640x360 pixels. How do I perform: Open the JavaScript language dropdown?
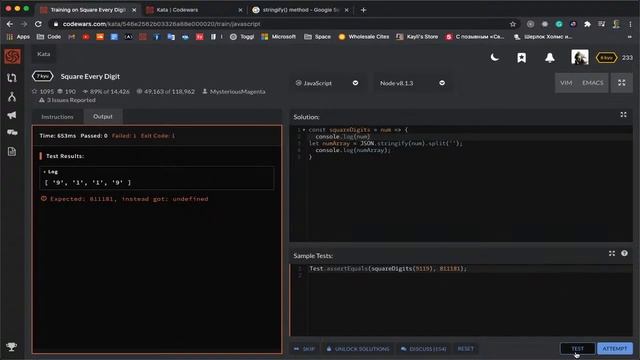tap(327, 83)
